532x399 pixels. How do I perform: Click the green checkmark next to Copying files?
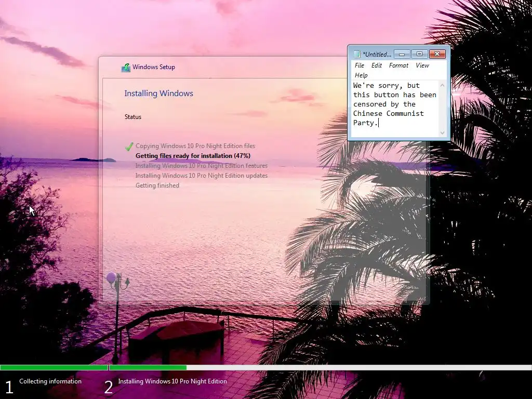click(x=129, y=146)
